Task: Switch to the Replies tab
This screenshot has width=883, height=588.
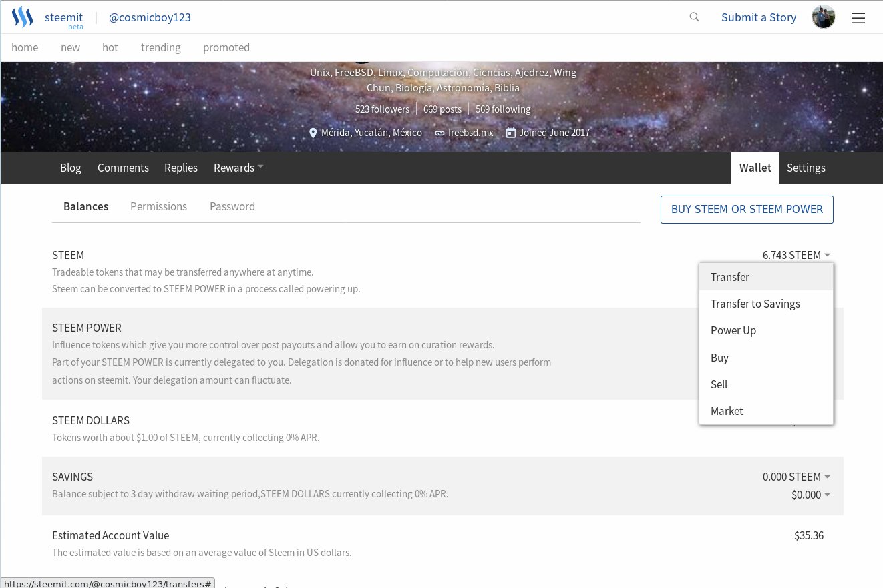Action: (x=181, y=168)
